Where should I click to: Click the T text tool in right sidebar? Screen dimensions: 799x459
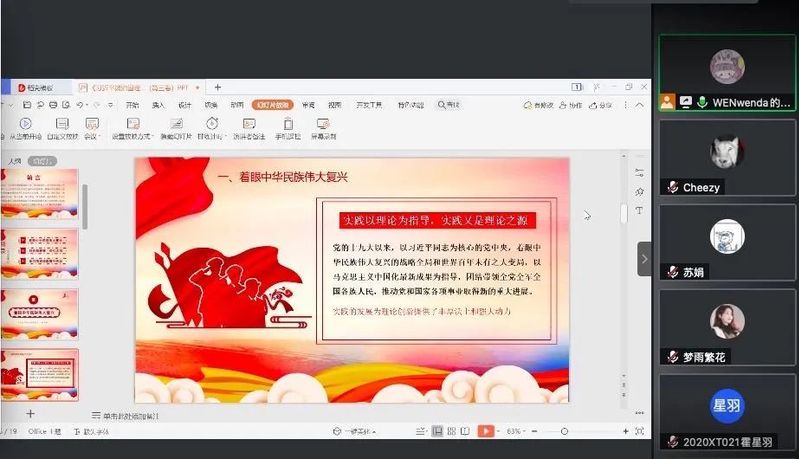coord(639,211)
